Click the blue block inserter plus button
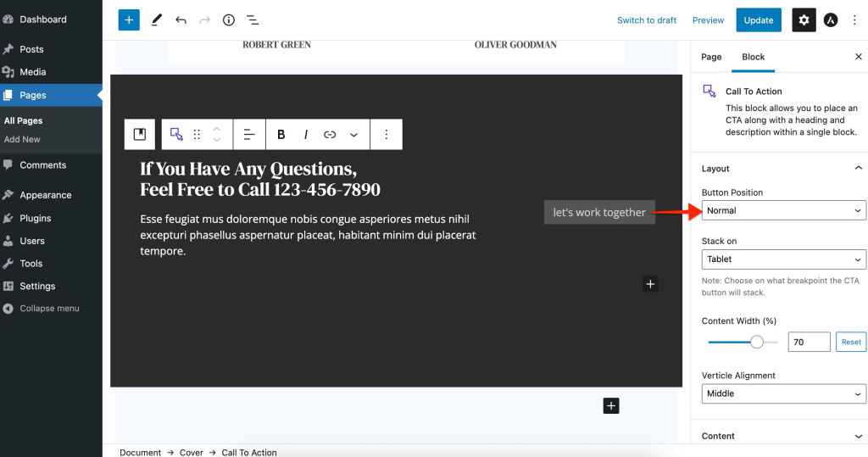The height and width of the screenshot is (457, 868). (x=129, y=20)
